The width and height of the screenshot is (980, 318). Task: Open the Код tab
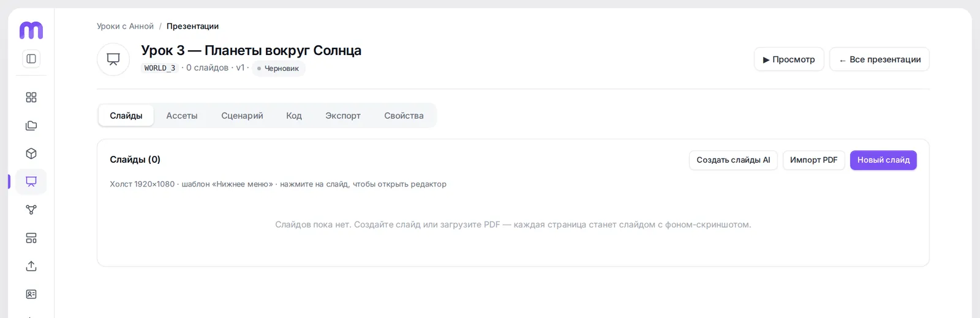294,116
